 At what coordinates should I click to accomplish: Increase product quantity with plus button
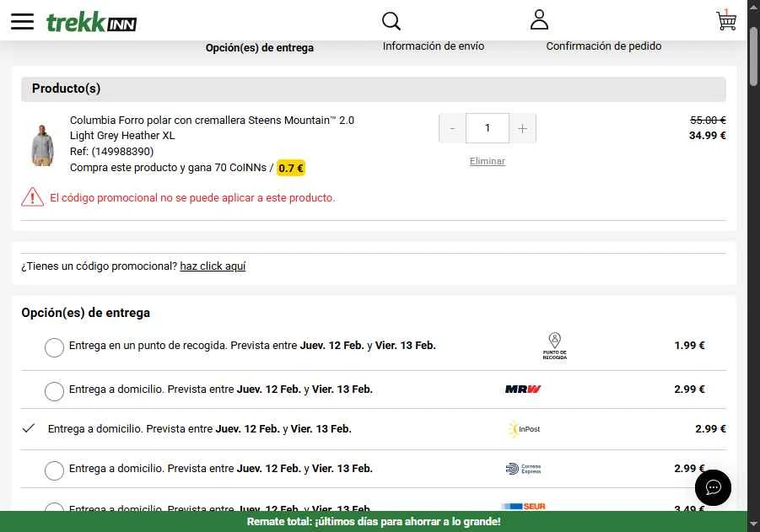click(x=522, y=128)
